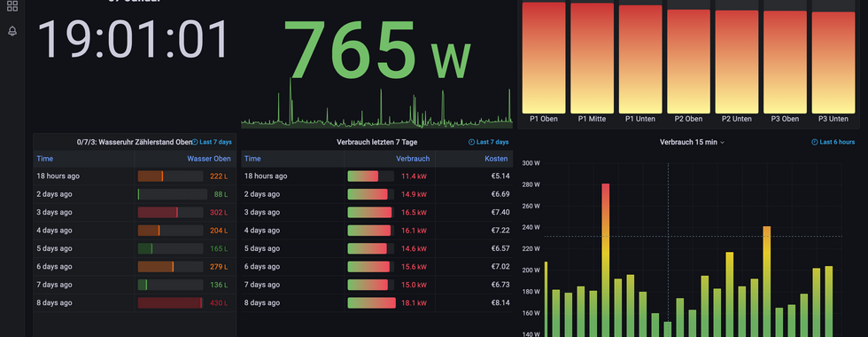Click the Verbrauch letzten 7 Tage panel title
Screen dimensions: 868x337
pyautogui.click(x=377, y=143)
